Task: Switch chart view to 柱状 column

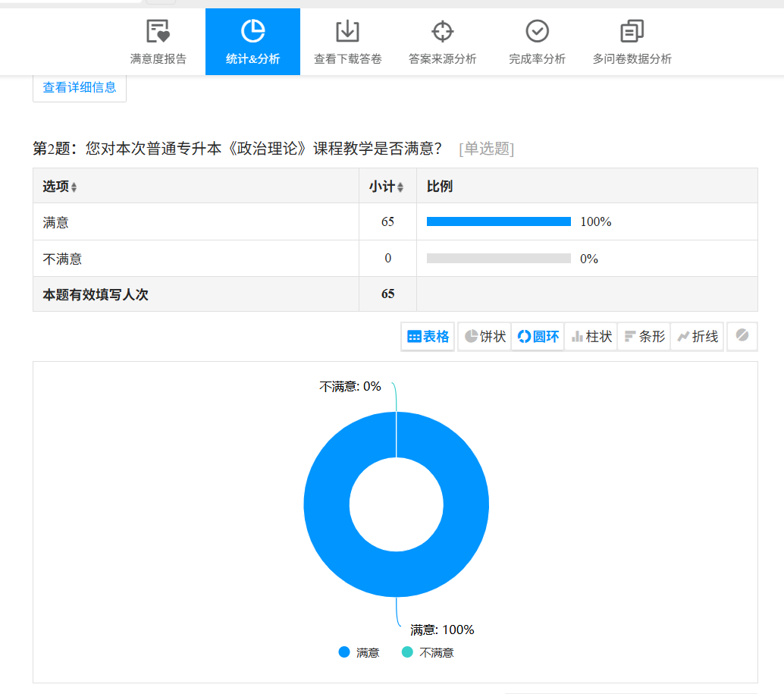Action: pyautogui.click(x=591, y=337)
